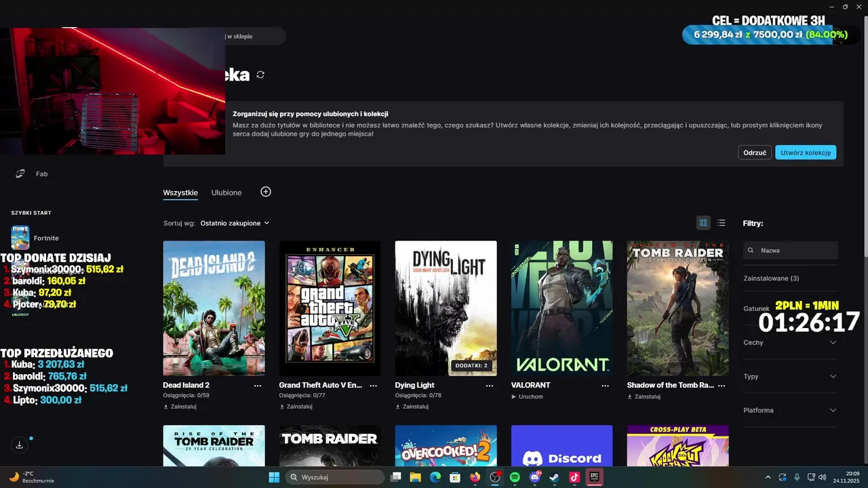Click the 'DODATKI: 2' badge on Dying Light

coord(472,366)
